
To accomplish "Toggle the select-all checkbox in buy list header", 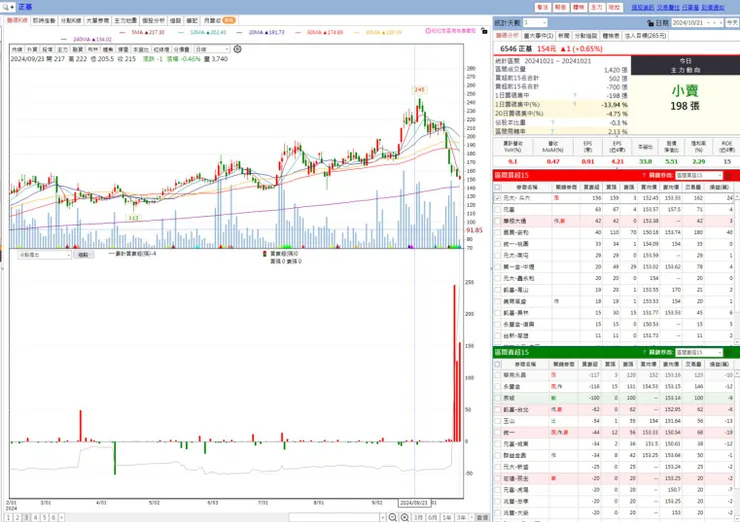I will (x=497, y=187).
